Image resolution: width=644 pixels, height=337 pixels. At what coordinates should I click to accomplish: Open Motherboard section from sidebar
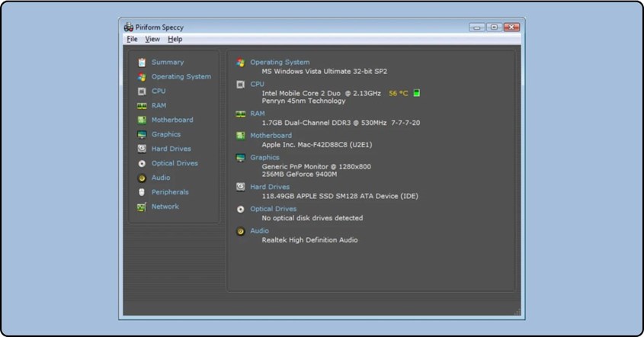172,120
